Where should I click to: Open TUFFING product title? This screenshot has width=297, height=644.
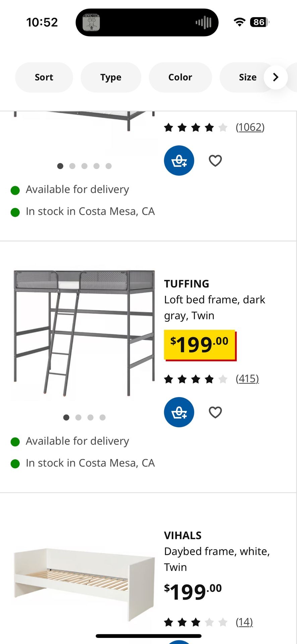pyautogui.click(x=186, y=284)
